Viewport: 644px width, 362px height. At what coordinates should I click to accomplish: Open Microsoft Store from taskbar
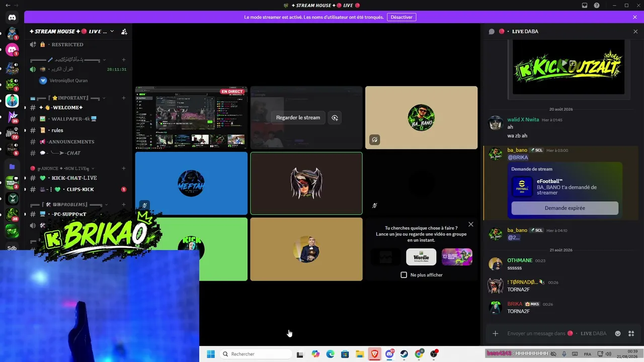coord(345,354)
